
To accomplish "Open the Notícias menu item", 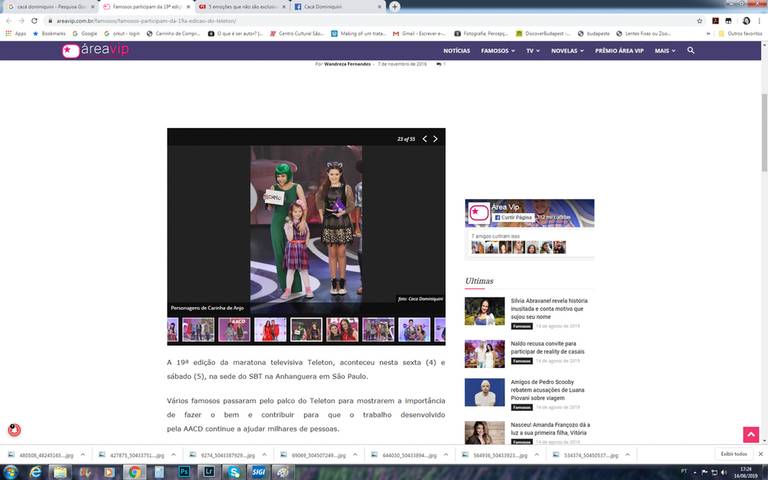I will (456, 50).
